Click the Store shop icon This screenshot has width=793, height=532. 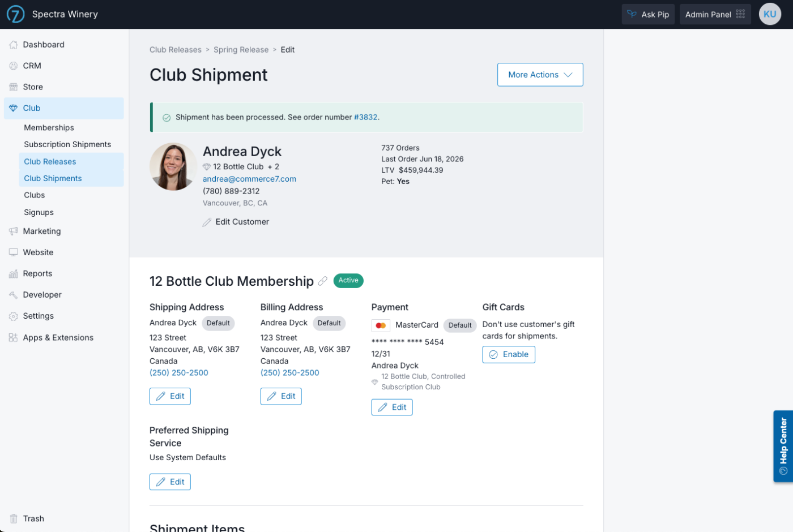tap(14, 87)
